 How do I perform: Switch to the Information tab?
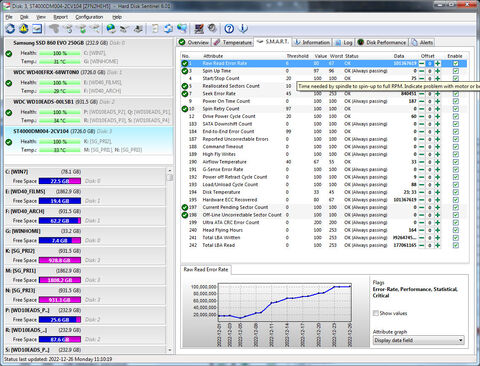312,42
